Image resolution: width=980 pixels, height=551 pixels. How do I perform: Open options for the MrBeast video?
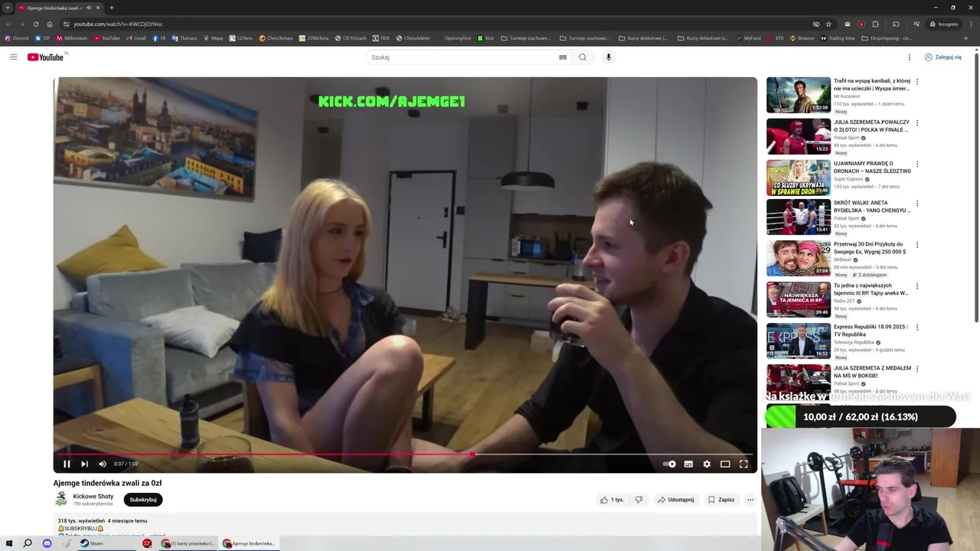click(x=917, y=245)
